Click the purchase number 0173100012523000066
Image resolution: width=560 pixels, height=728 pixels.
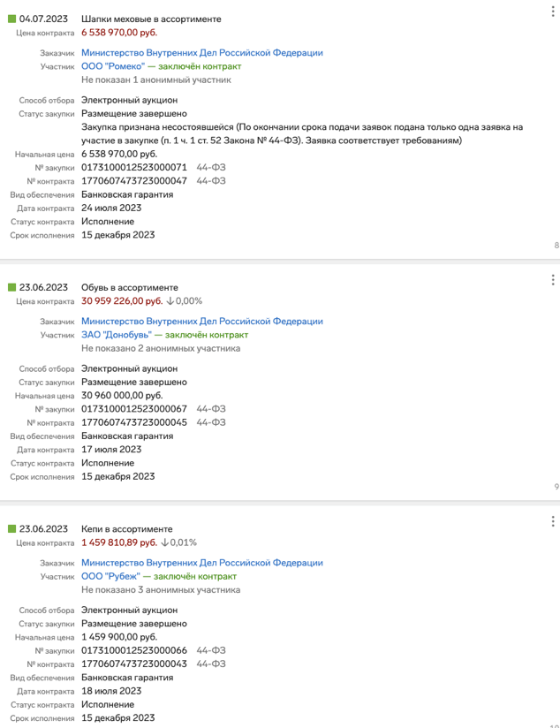point(134,650)
